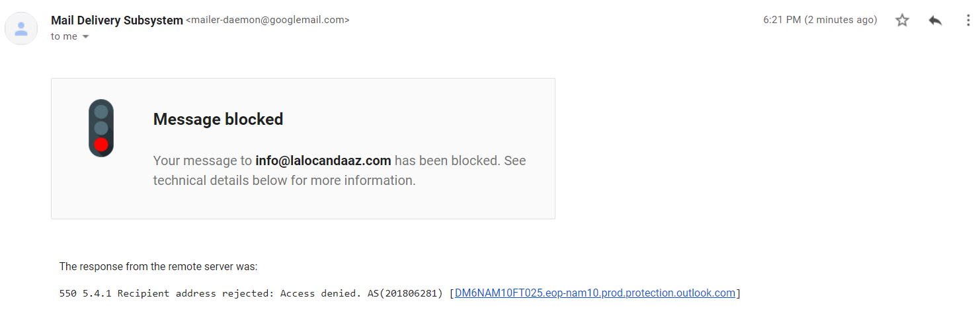
Task: Click the 6:21 PM timestamp
Action: pos(781,20)
